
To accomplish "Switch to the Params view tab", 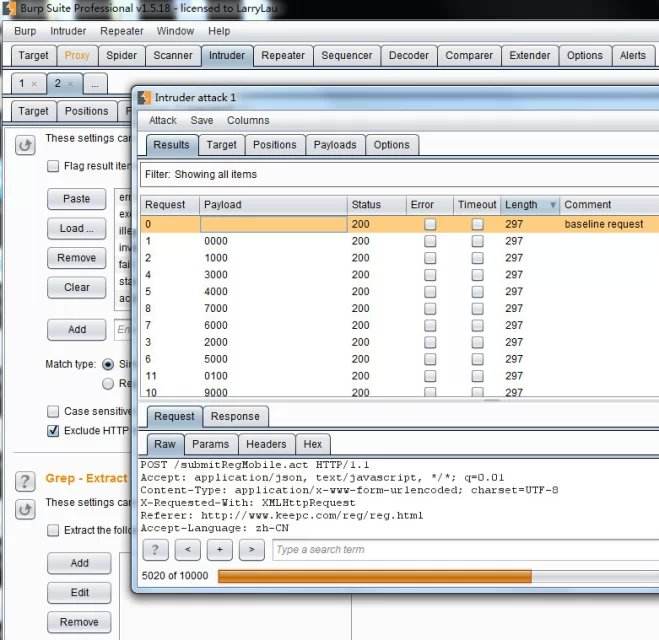I will (x=211, y=444).
